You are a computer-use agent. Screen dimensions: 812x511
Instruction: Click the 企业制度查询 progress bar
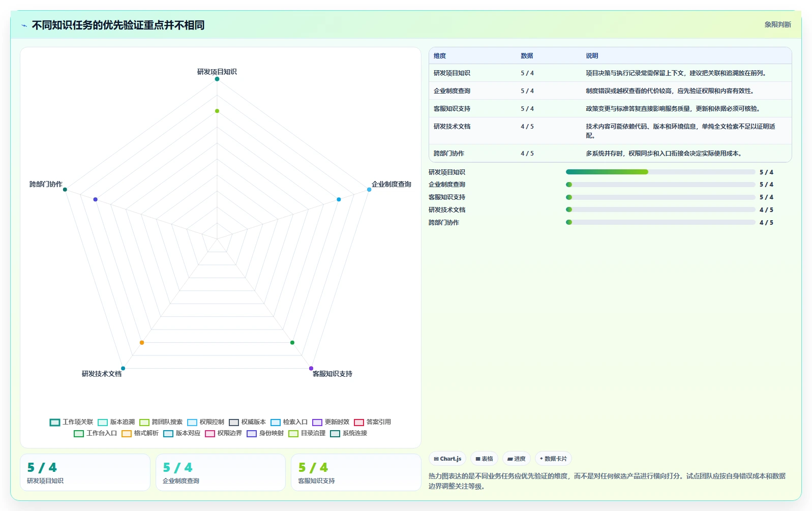click(660, 185)
